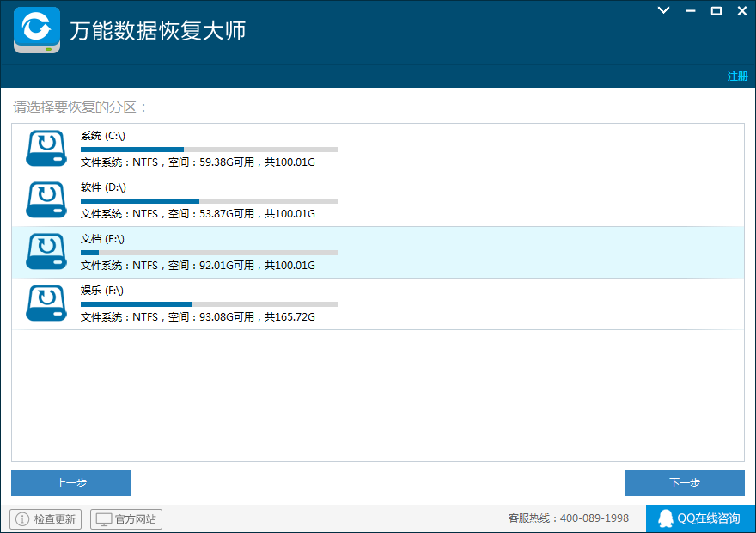Click the 官方网站 website link

tap(125, 518)
